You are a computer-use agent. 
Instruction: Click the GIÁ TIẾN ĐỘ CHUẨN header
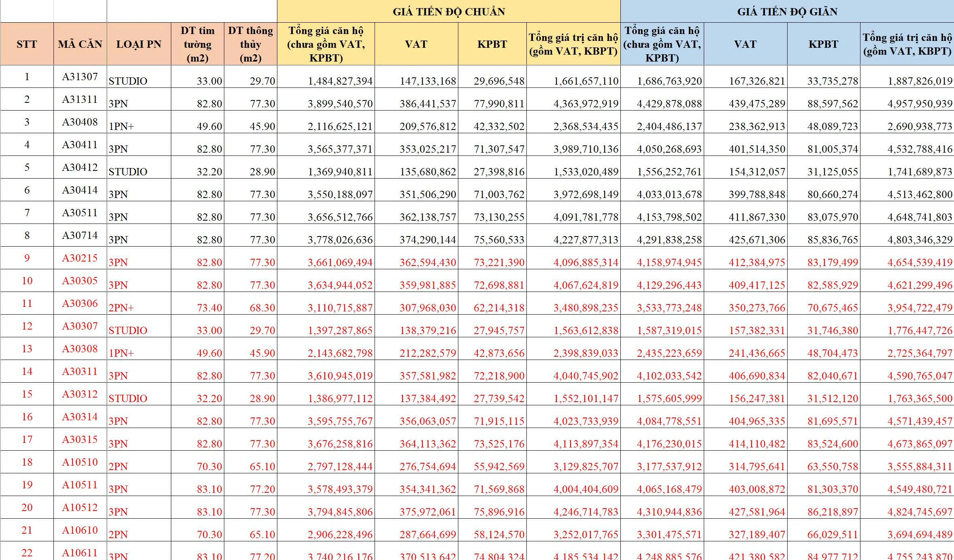(x=449, y=11)
